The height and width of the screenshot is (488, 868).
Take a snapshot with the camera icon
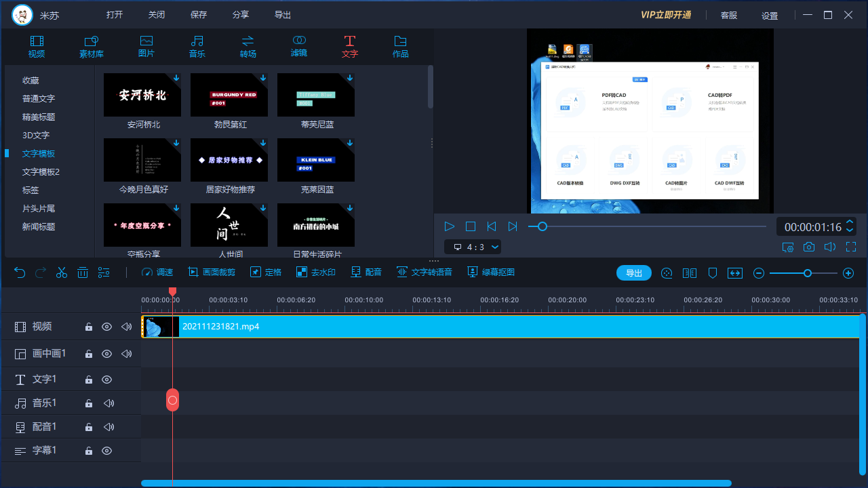[809, 247]
